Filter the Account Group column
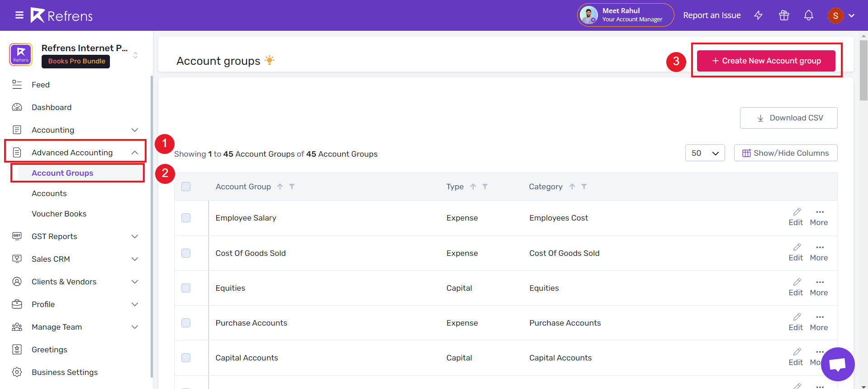The image size is (868, 389). click(x=292, y=187)
